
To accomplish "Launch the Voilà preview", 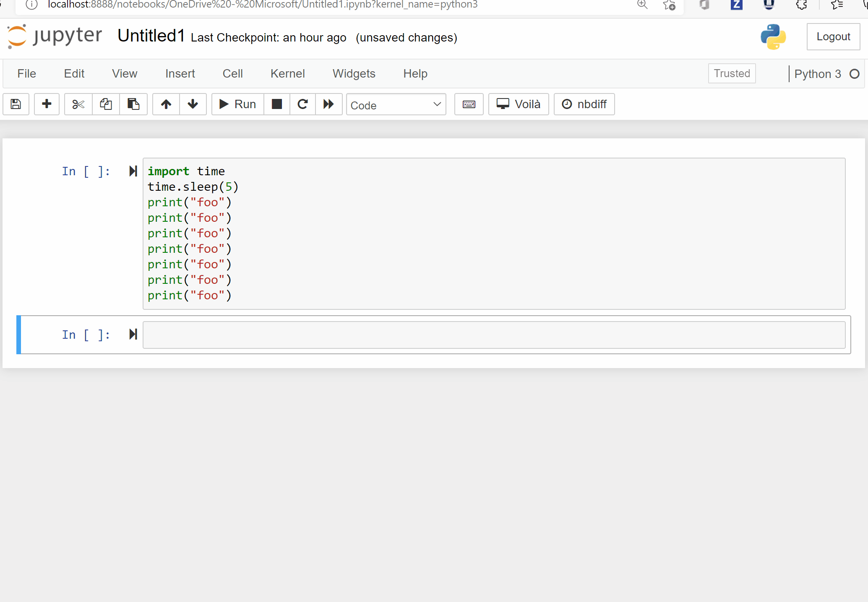I will pos(518,104).
